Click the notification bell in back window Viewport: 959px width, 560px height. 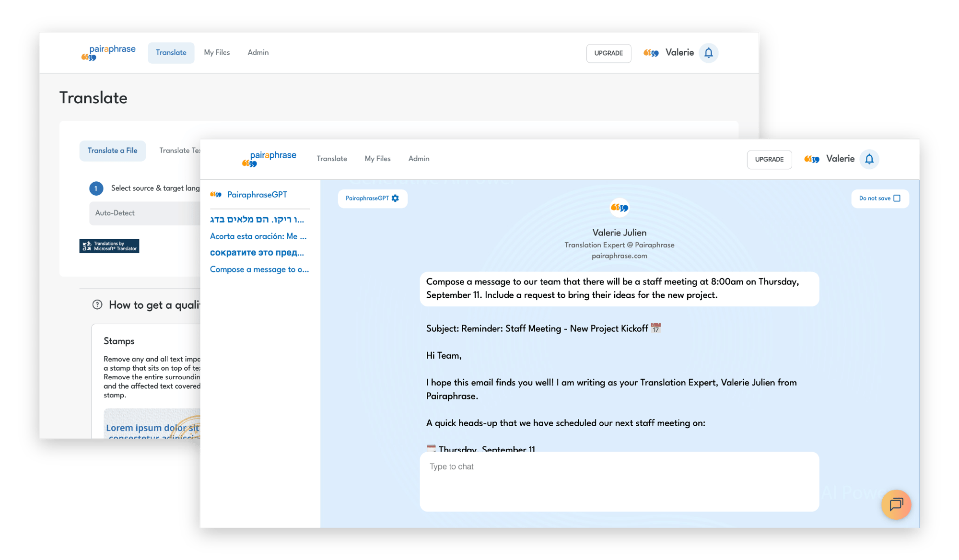(x=708, y=53)
